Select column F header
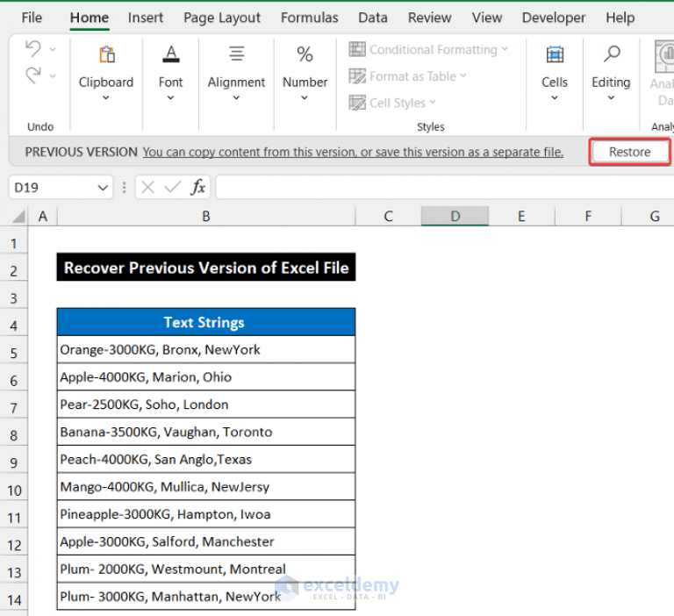The width and height of the screenshot is (674, 616). point(588,216)
